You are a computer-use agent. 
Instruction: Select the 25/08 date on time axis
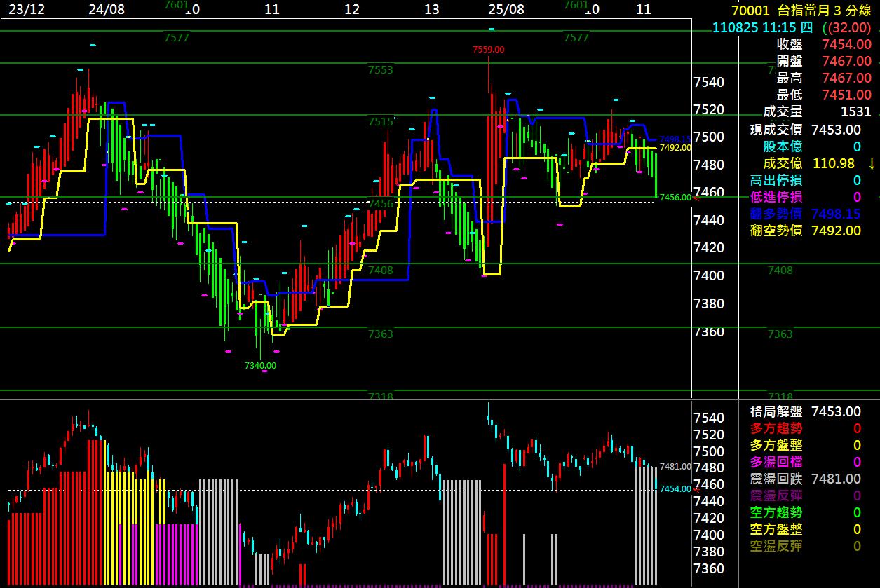(506, 10)
